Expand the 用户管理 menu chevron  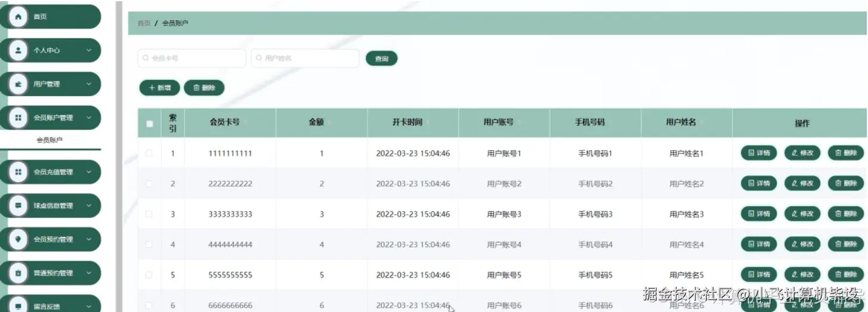tap(89, 84)
